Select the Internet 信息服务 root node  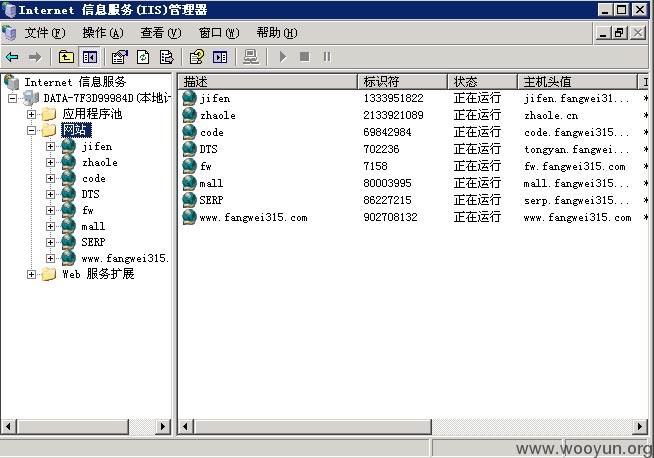pos(75,82)
